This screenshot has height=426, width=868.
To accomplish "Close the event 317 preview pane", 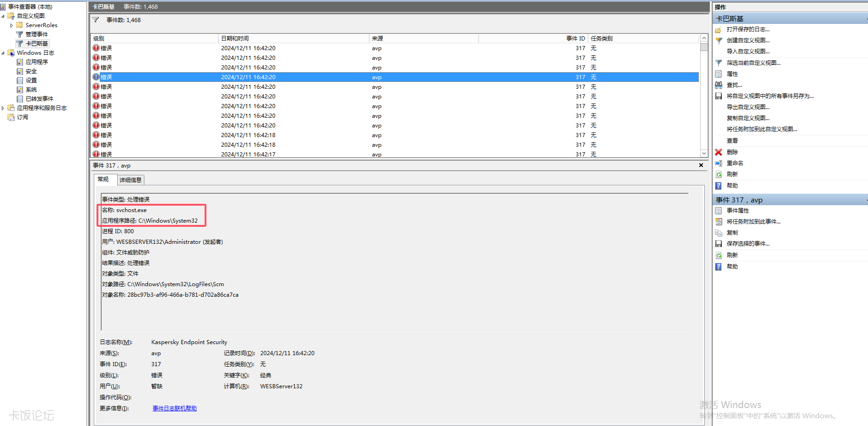I will [x=701, y=165].
